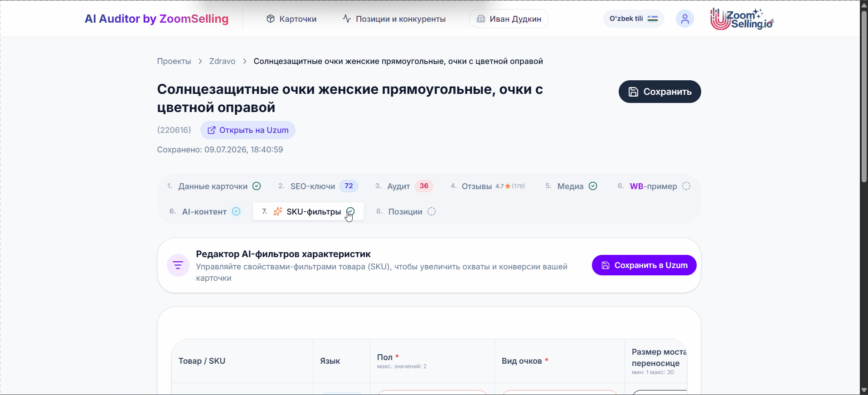The width and height of the screenshot is (868, 395).
Task: Click the Uzbek flag icon
Action: coord(653,19)
